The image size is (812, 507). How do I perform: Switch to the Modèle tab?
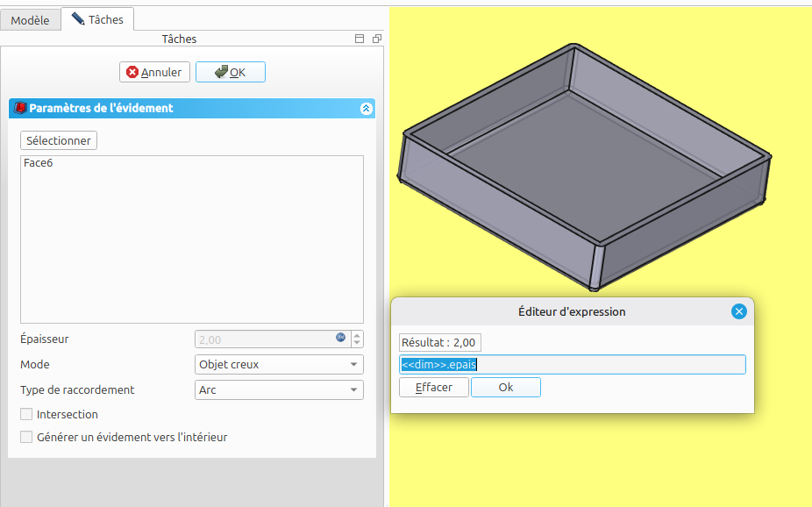(30, 19)
